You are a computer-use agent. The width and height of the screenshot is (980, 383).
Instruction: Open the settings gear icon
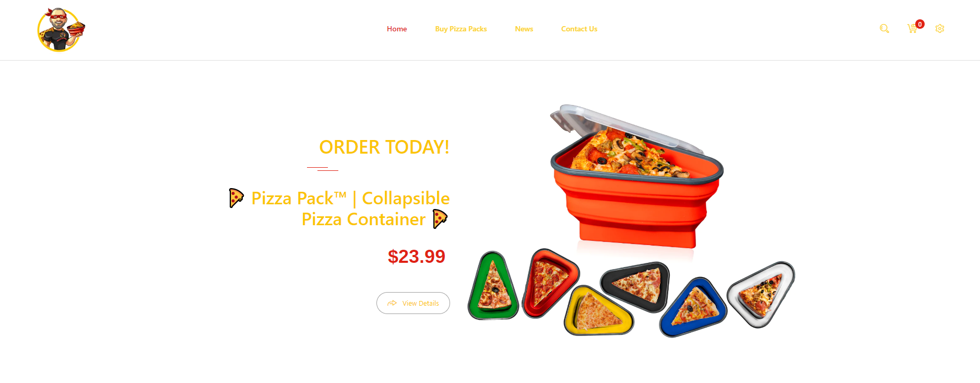[940, 29]
